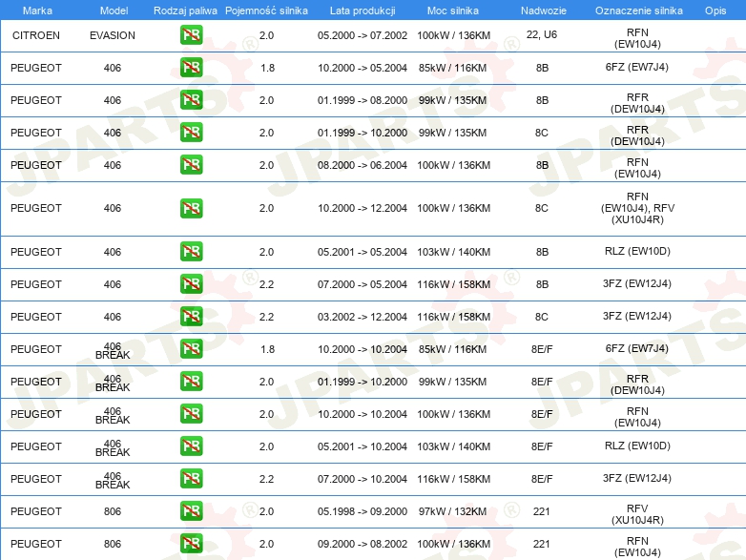Click engine code RLZ (EW10D) in 8B row

637,251
